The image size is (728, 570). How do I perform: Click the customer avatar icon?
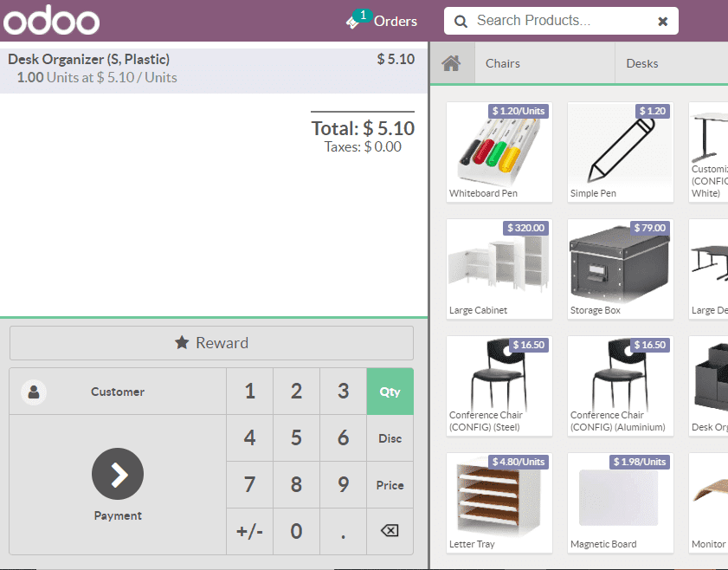pos(34,392)
